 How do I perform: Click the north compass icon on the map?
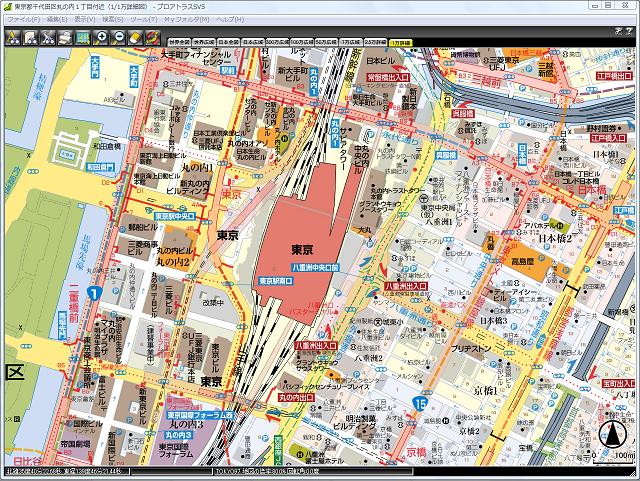pos(612,435)
